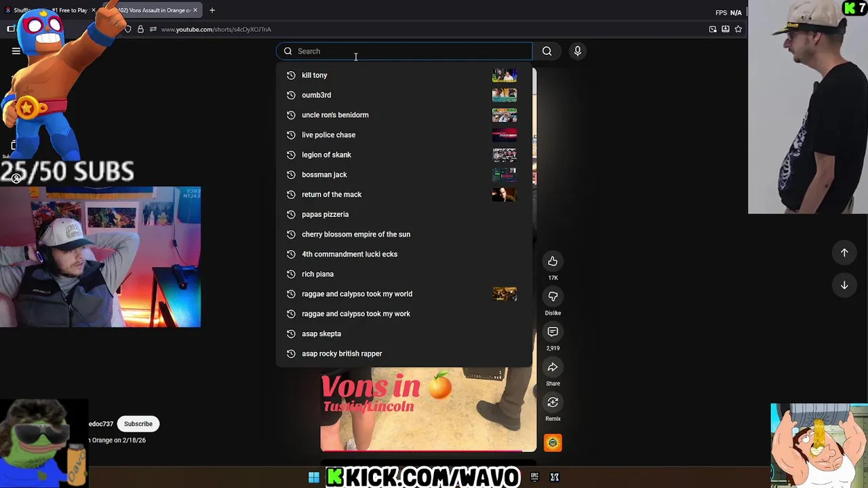Choose 'uncle ron's benidorm' from history

click(404, 115)
